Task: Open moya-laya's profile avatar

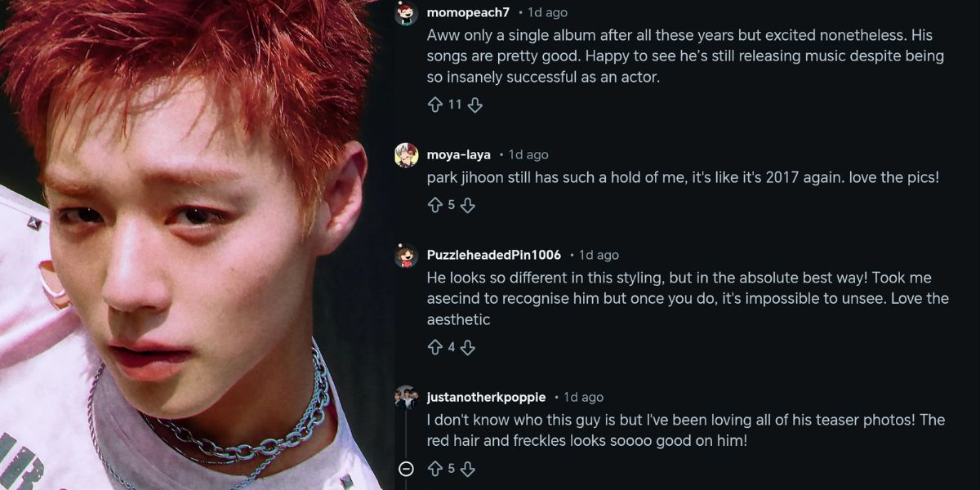Action: coord(407,154)
